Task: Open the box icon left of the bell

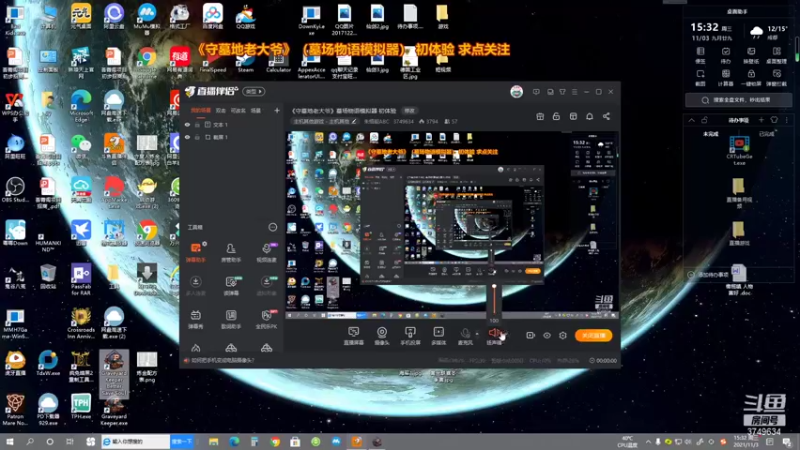Action: click(573, 116)
